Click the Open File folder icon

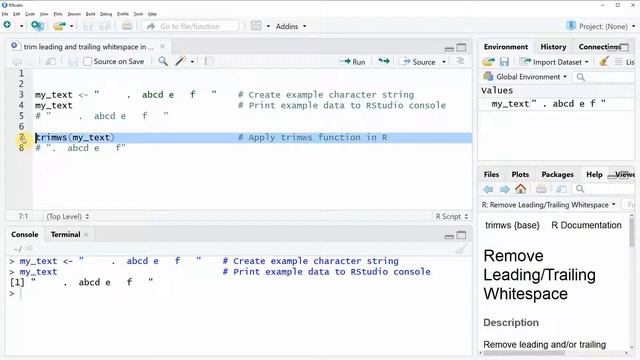tap(59, 26)
